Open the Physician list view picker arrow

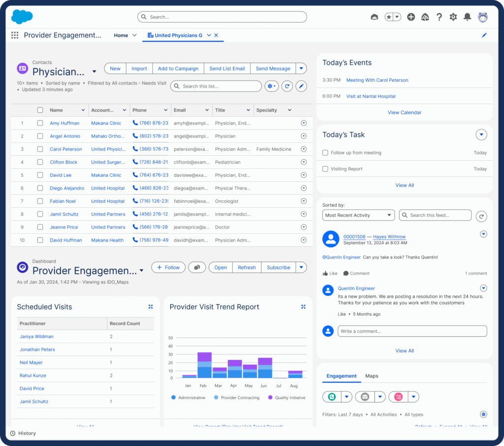94,71
